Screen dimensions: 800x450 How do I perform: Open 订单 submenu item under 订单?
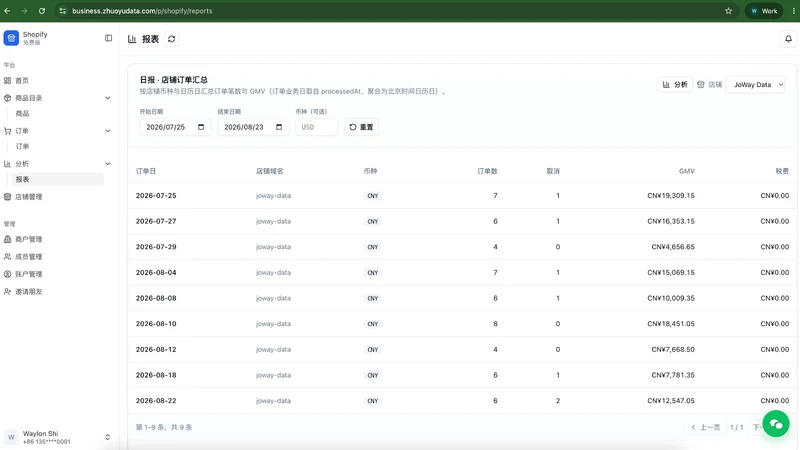pos(22,146)
